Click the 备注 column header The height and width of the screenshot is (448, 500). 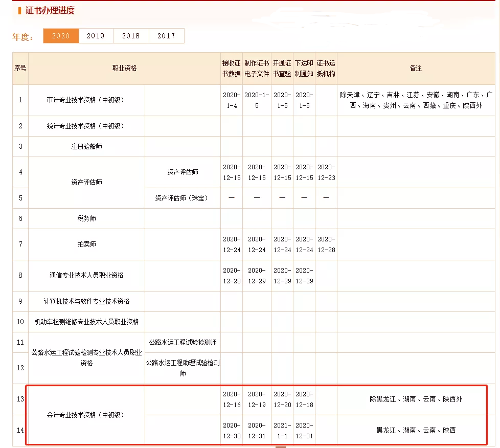(416, 69)
